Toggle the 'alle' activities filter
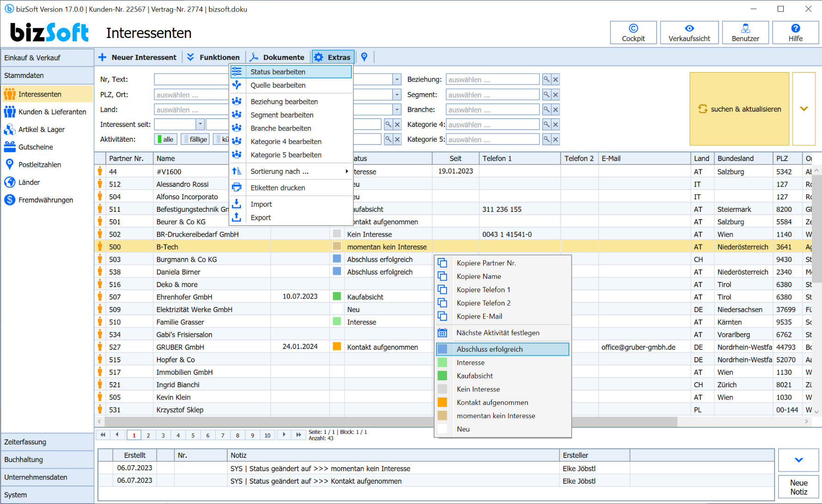The width and height of the screenshot is (822, 504). (165, 139)
